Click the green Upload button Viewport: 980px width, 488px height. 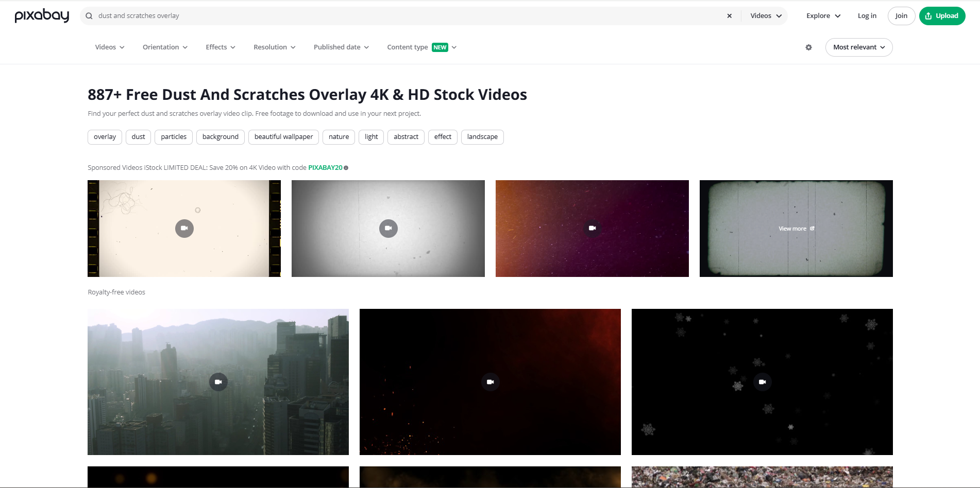tap(942, 15)
